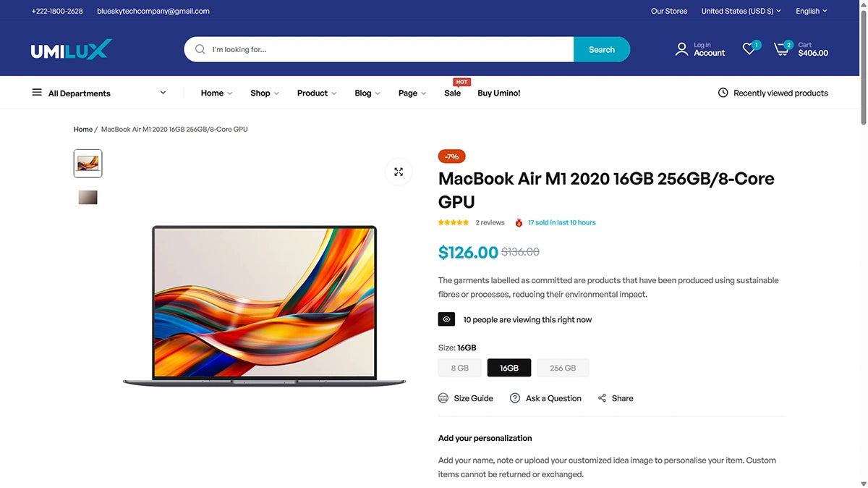868x488 pixels.
Task: Click the Search button
Action: pyautogui.click(x=602, y=49)
